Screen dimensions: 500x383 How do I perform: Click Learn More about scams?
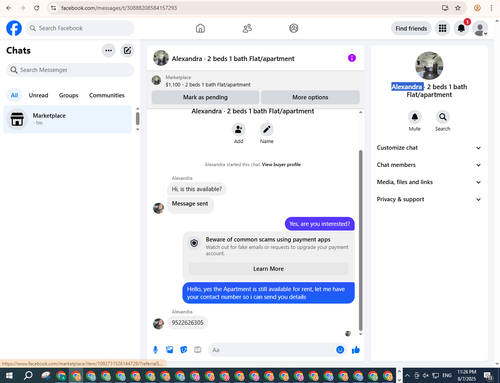(x=268, y=269)
